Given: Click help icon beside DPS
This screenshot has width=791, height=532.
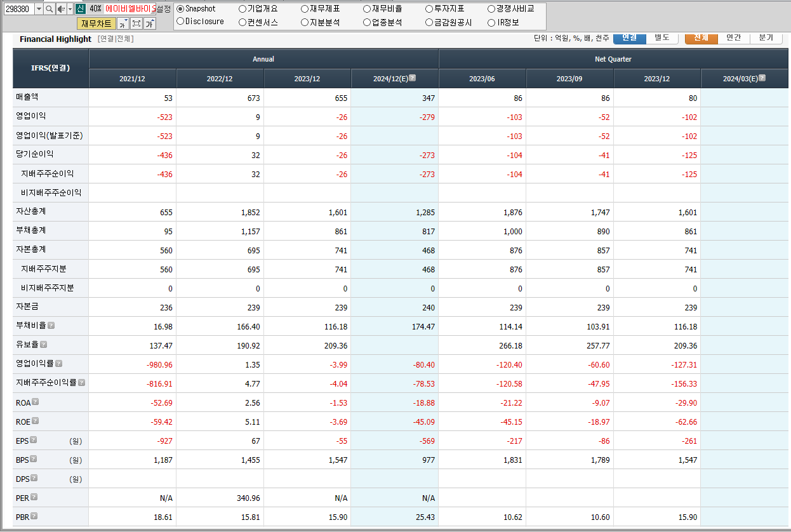Looking at the screenshot, I should tap(34, 478).
